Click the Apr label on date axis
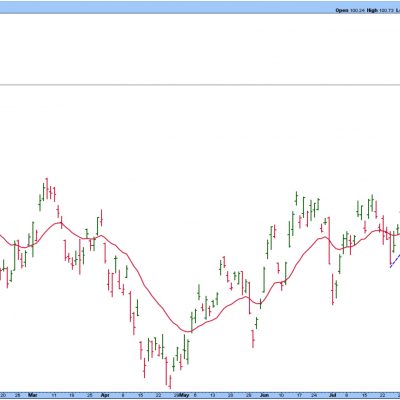 (x=105, y=395)
